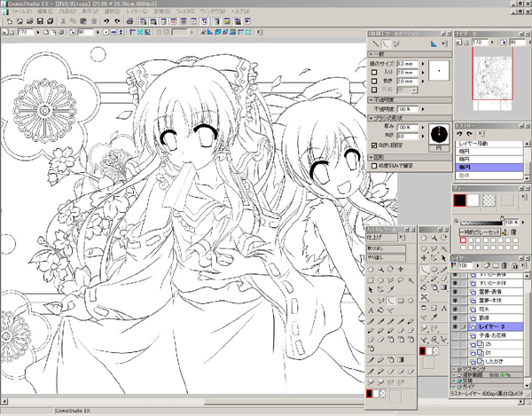Viewport: 532px width, 416px height.
Task: Open the line size slider arrow
Action: (423, 64)
